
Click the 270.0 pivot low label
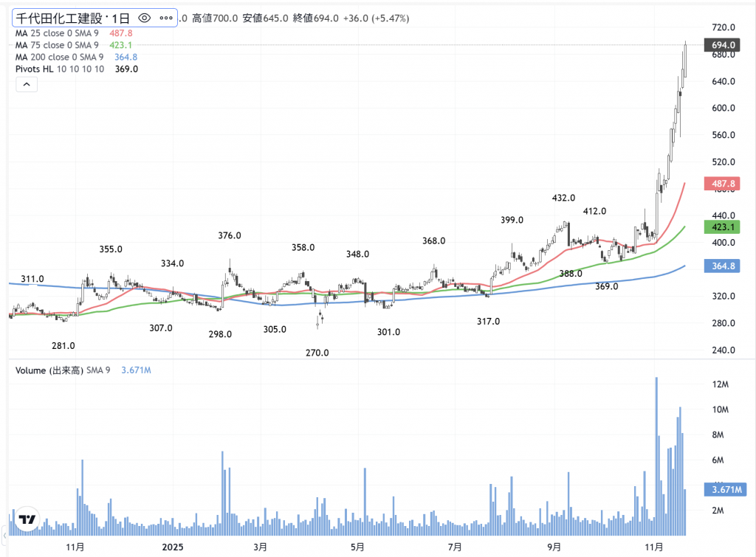tap(317, 353)
